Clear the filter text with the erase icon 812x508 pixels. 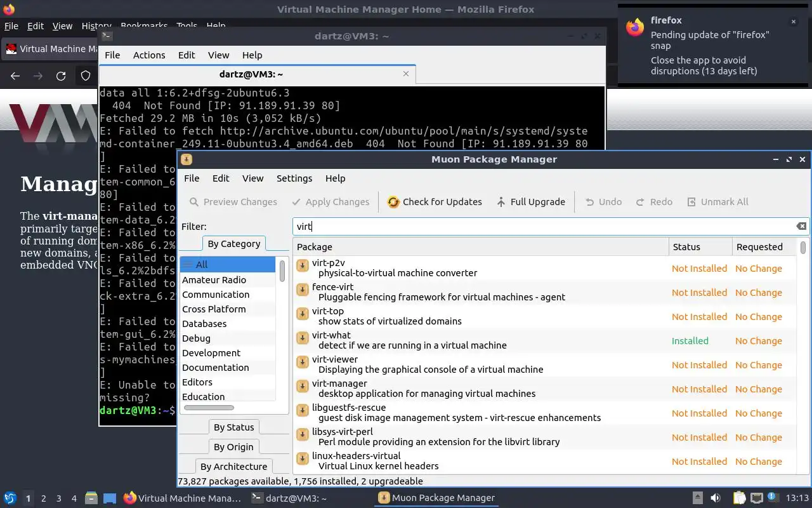pos(801,226)
